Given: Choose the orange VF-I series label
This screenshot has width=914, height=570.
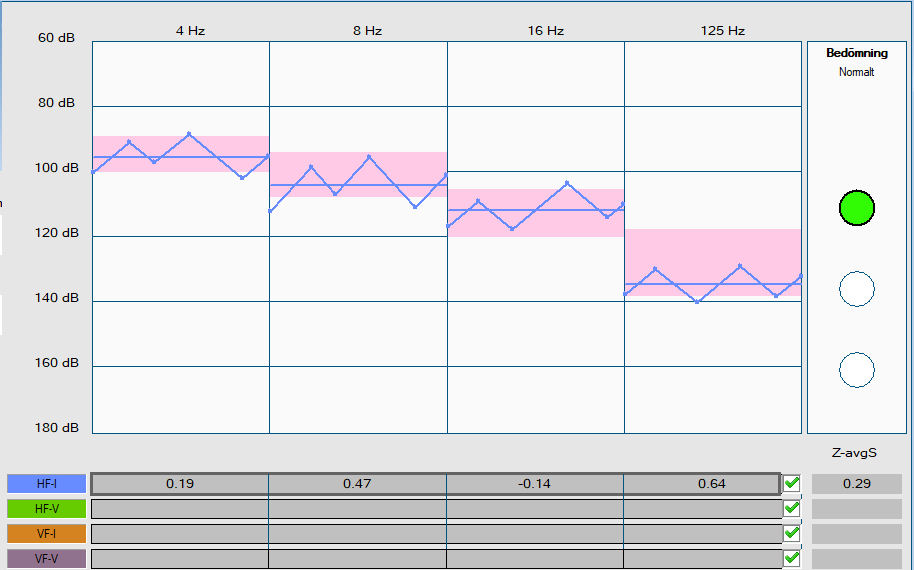Looking at the screenshot, I should click(46, 534).
